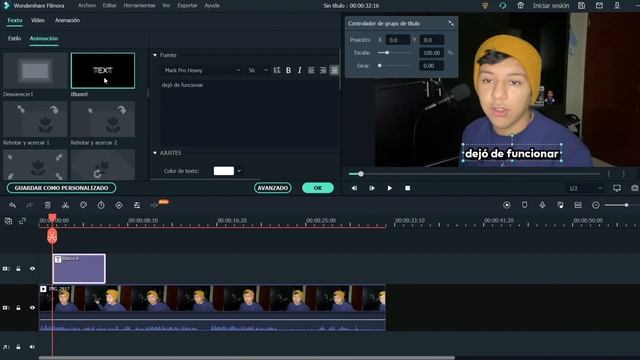Screen dimensions: 640x360
Task: Open text color dropdown arrow
Action: tap(239, 171)
